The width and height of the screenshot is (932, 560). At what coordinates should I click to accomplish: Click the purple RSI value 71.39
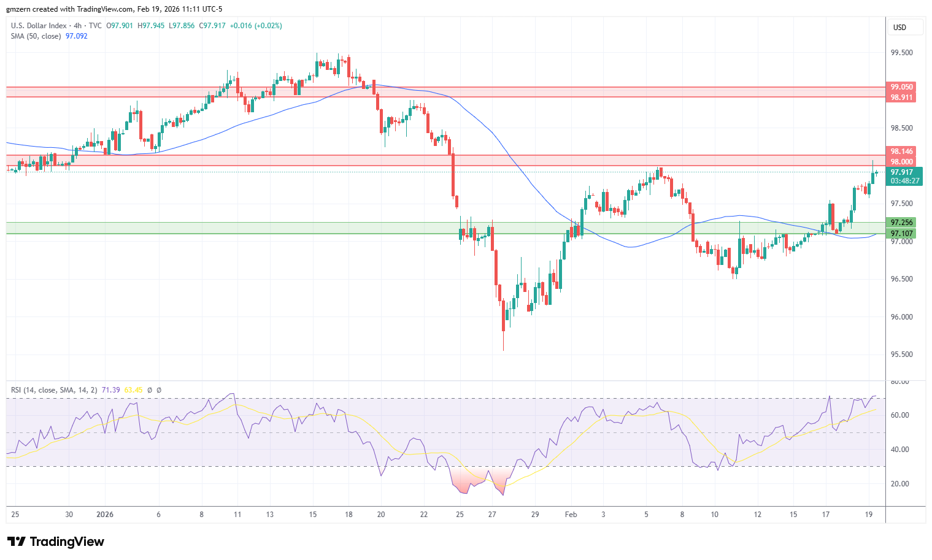pos(110,390)
